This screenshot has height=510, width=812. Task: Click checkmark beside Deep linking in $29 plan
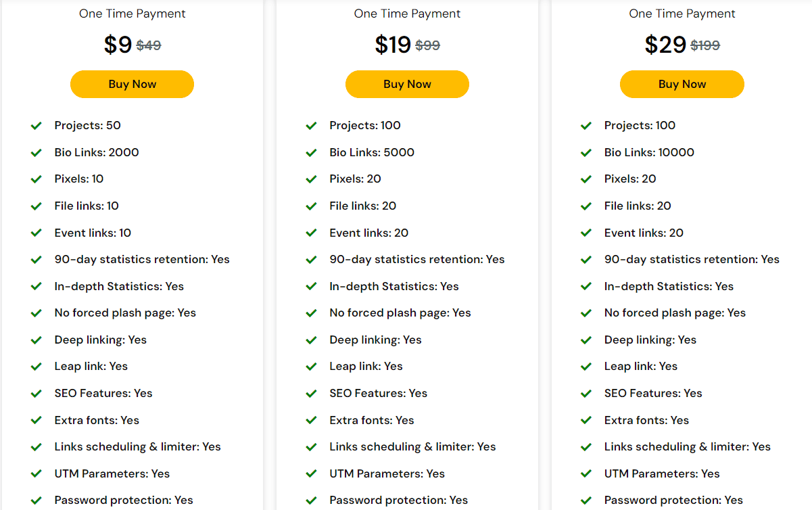pos(586,340)
